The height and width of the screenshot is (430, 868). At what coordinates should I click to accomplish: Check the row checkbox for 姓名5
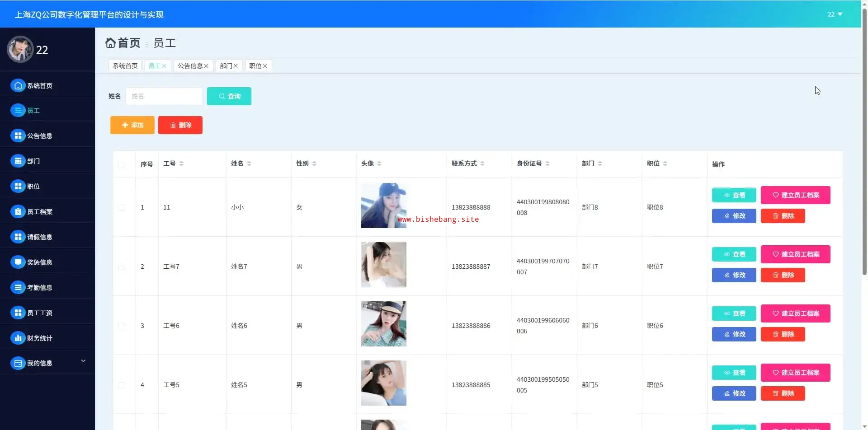121,385
